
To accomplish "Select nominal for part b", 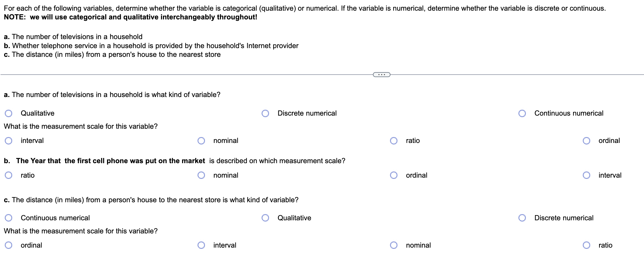I will coord(202,175).
